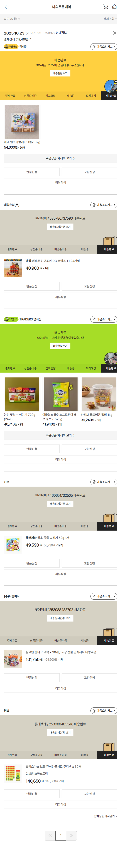
Task: Open the 하리보 골드베렌 젤리 product thumbnail
Action: pos(99,394)
